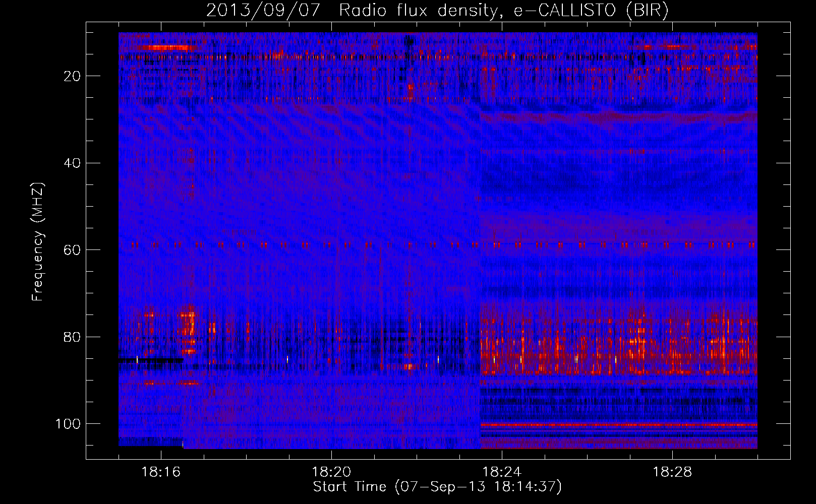Click the 18:28 time tick label
The width and height of the screenshot is (816, 504).
pos(672,472)
